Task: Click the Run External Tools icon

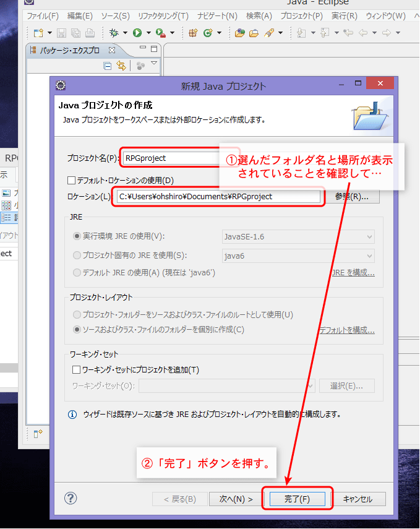Action: tap(161, 33)
